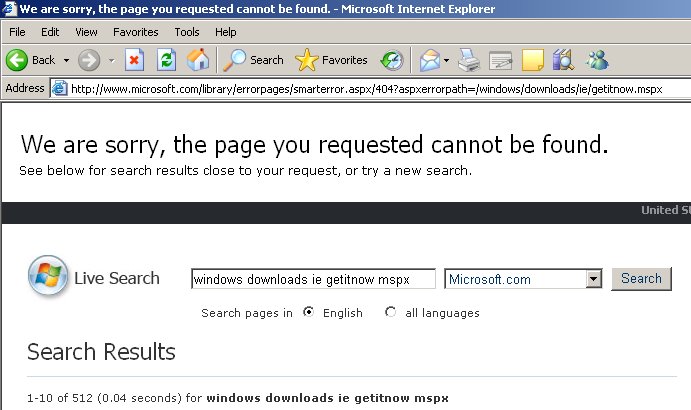Open the Tools menu
Screen dimensions: 691x410
click(x=187, y=32)
